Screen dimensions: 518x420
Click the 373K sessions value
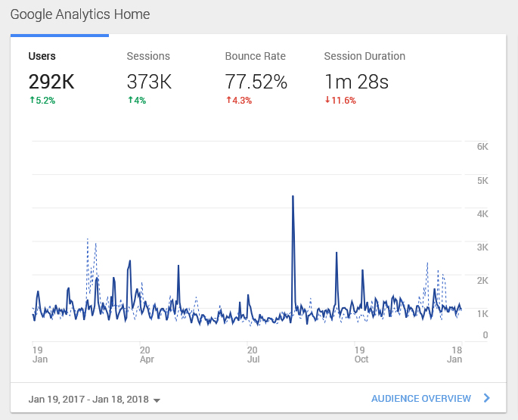pos(149,82)
